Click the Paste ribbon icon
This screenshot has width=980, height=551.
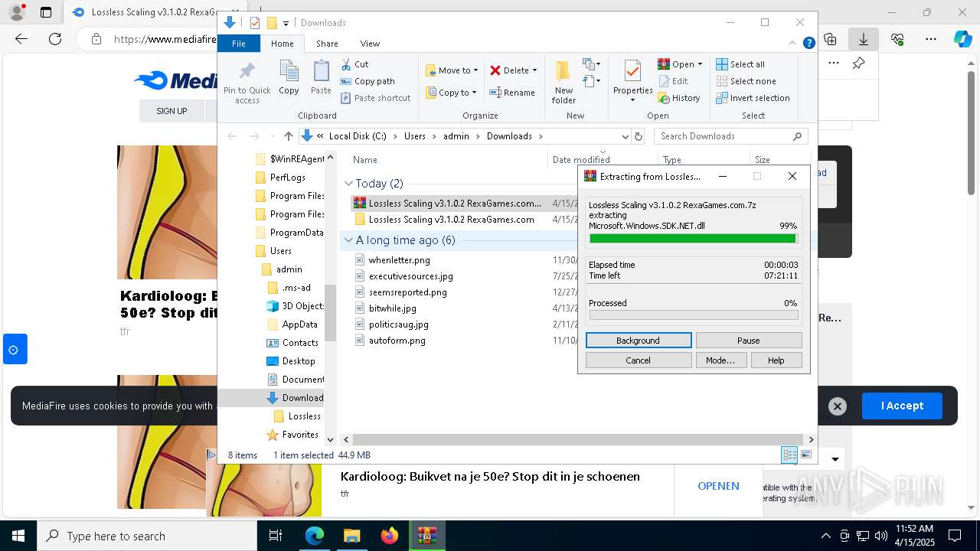321,77
